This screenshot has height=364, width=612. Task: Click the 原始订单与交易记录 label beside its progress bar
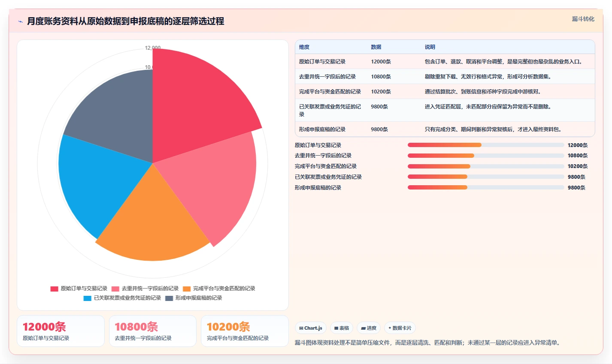[318, 145]
